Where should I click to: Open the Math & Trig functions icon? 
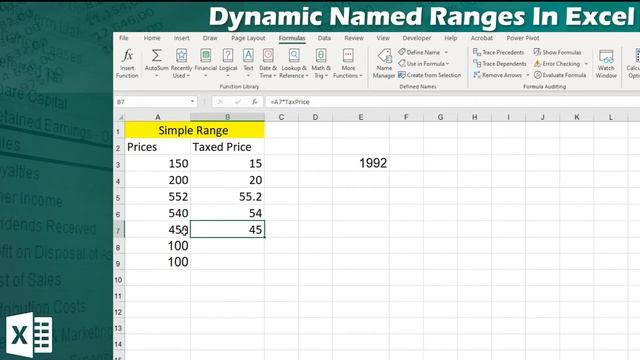[321, 56]
